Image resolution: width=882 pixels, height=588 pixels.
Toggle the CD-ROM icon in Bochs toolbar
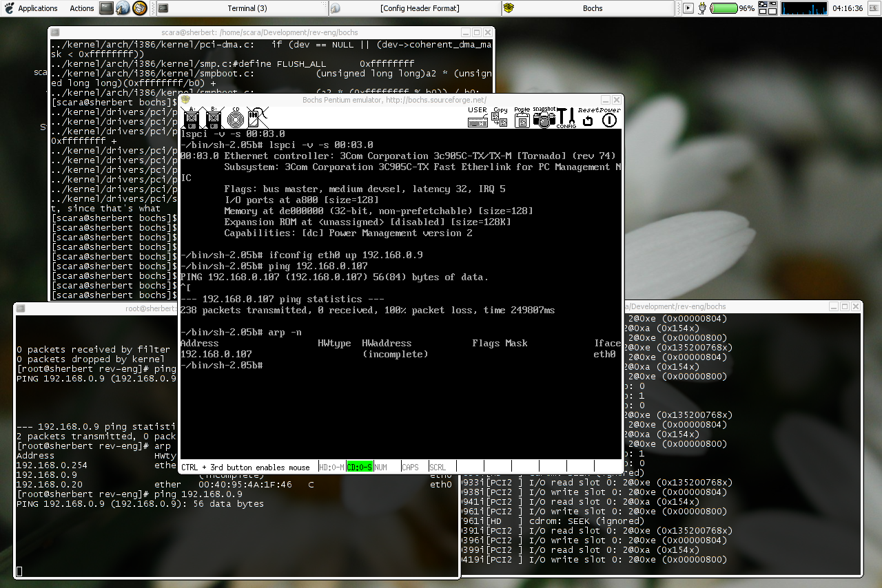(236, 118)
